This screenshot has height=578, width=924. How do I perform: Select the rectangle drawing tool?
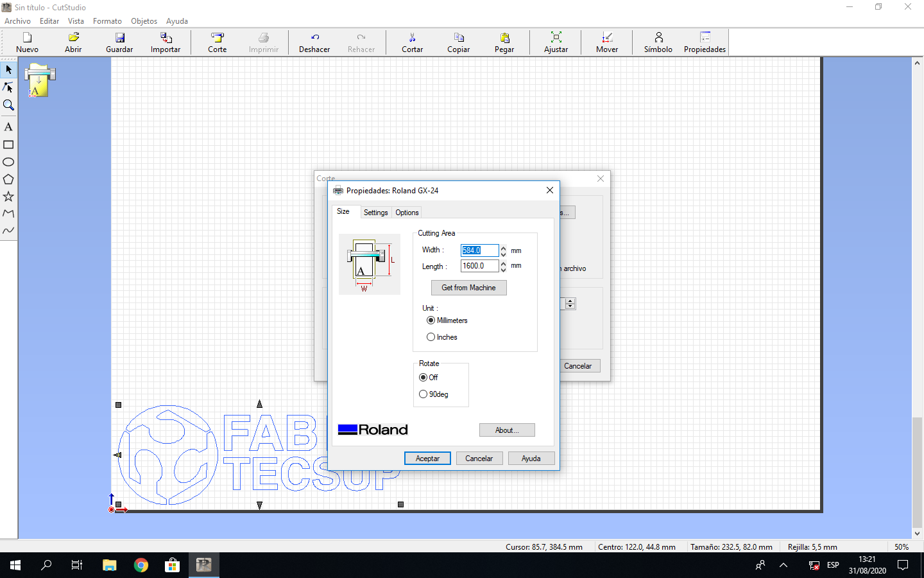[x=8, y=144]
